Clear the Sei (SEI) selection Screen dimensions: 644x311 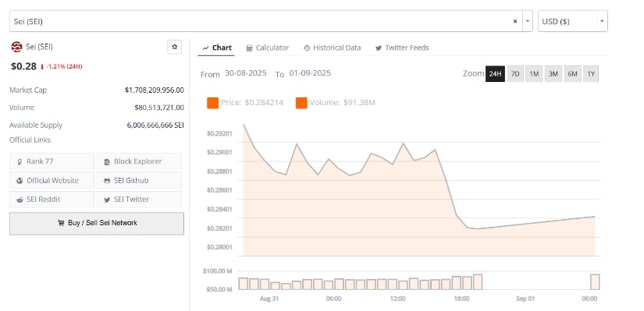pyautogui.click(x=515, y=21)
